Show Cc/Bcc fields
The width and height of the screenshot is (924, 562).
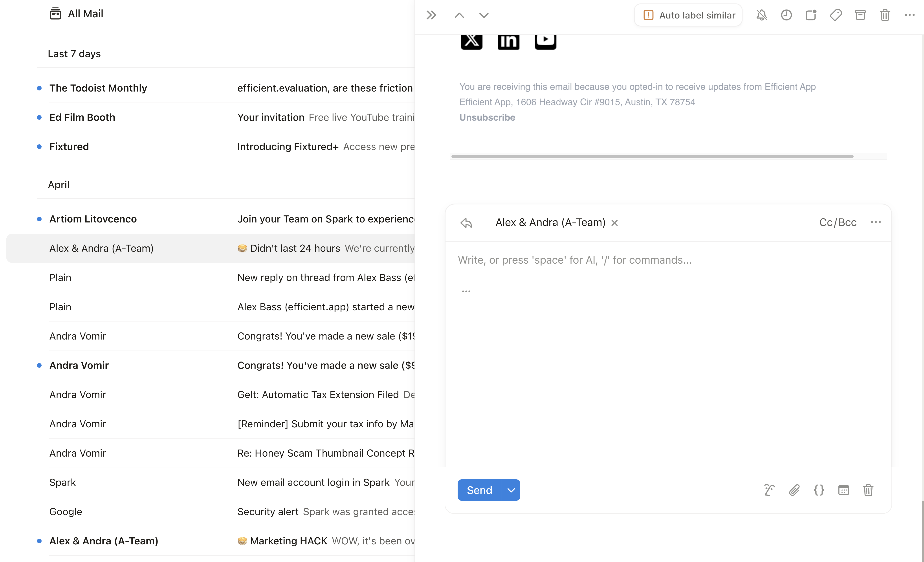pos(838,222)
